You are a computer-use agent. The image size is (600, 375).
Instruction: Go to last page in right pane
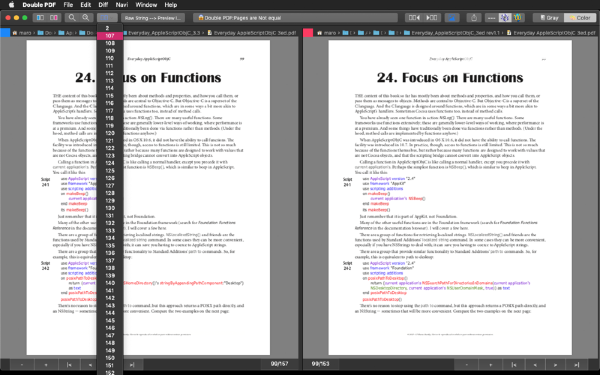[576, 364]
